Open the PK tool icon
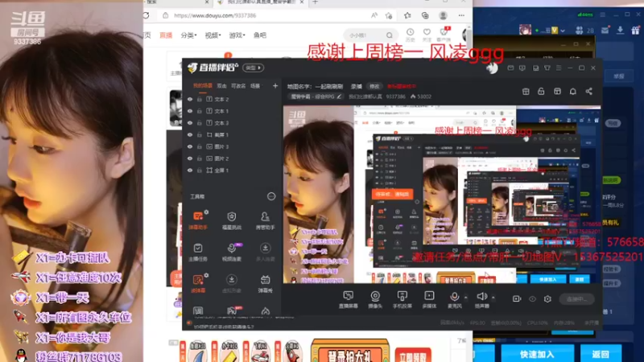The image size is (644, 362). pyautogui.click(x=233, y=311)
